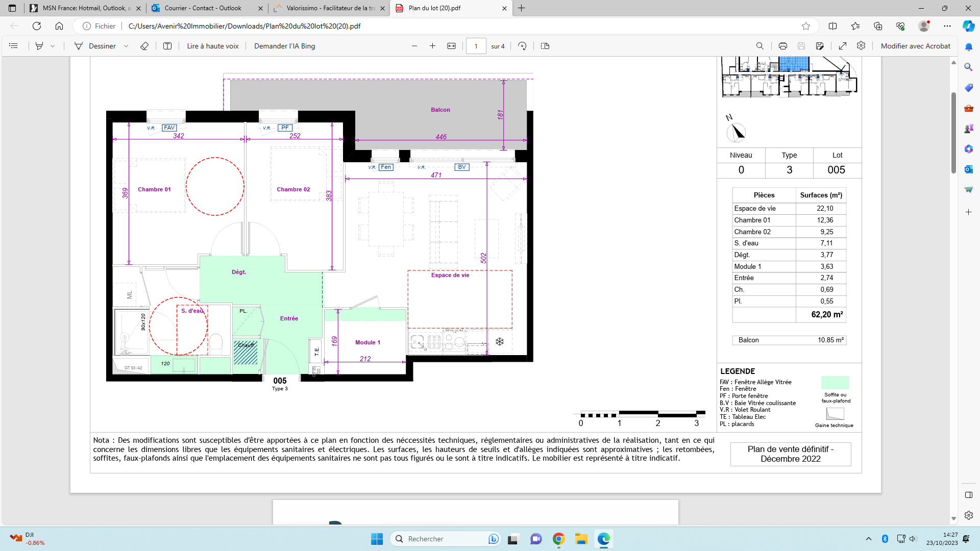Open the Copilot sidebar icon

[969, 26]
